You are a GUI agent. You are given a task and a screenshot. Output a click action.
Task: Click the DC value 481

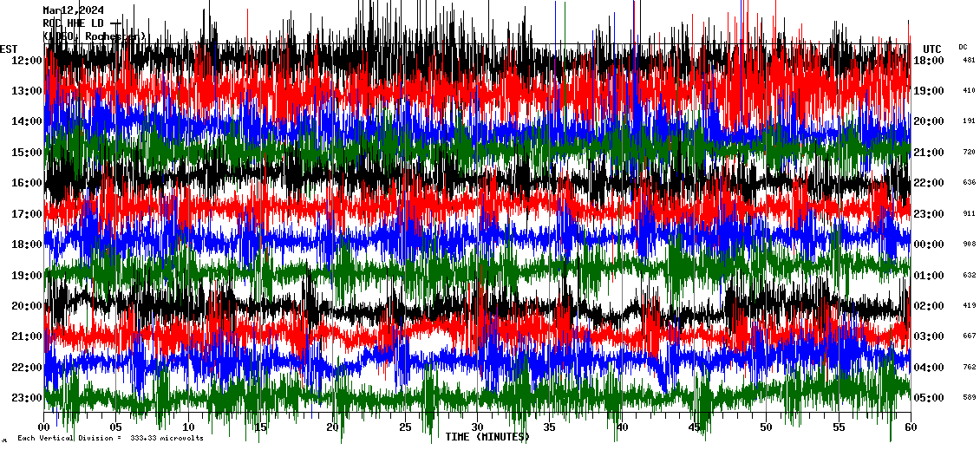click(969, 60)
